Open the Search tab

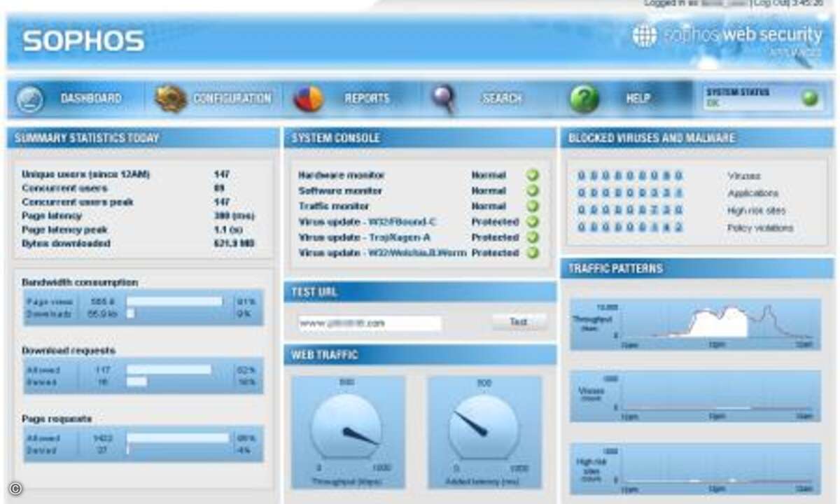[x=502, y=99]
